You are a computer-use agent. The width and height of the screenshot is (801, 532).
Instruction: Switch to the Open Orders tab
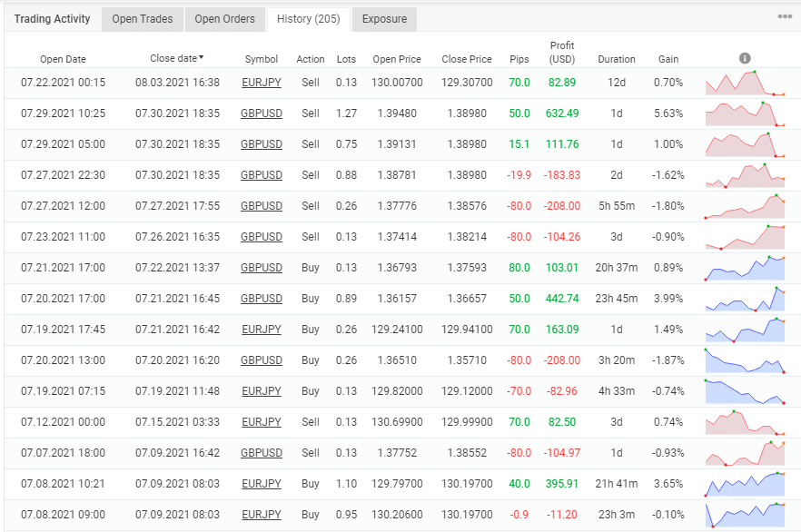[x=225, y=19]
